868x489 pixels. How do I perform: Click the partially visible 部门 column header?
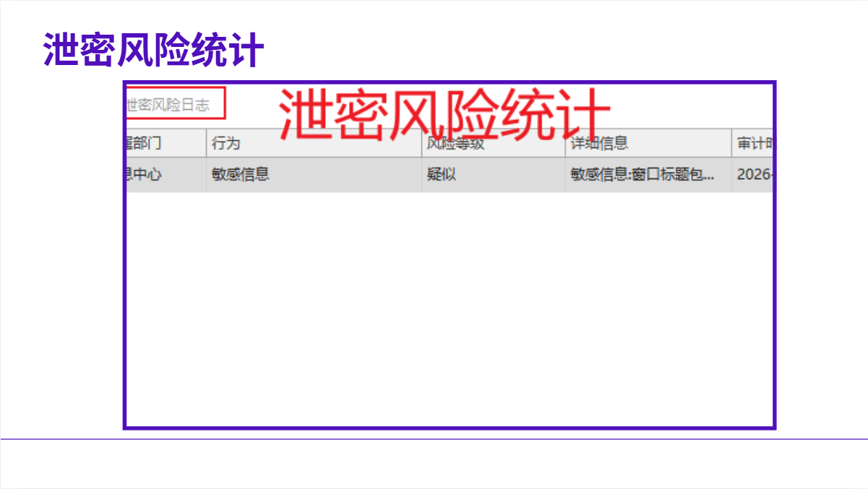coord(145,143)
